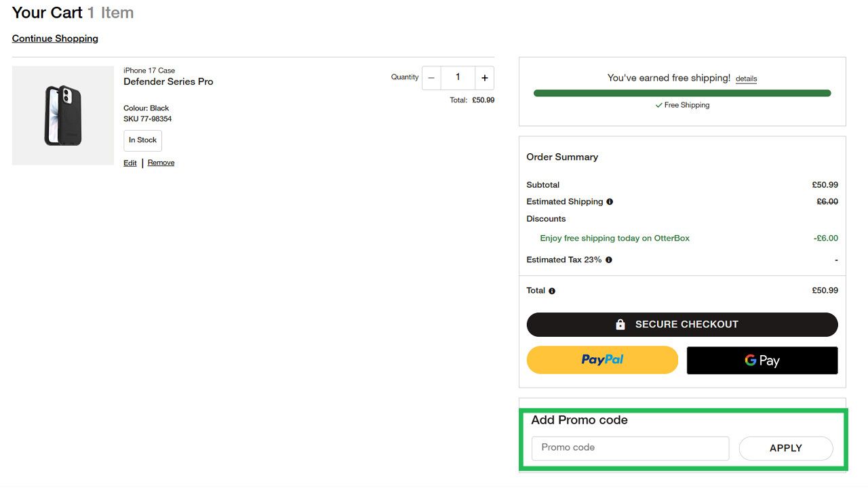Click the free shipping progress bar
868x488 pixels.
coord(682,93)
